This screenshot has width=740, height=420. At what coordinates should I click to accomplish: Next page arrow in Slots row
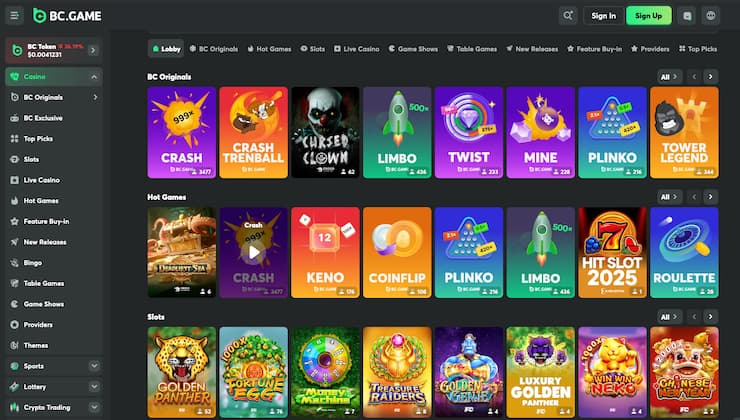click(710, 317)
